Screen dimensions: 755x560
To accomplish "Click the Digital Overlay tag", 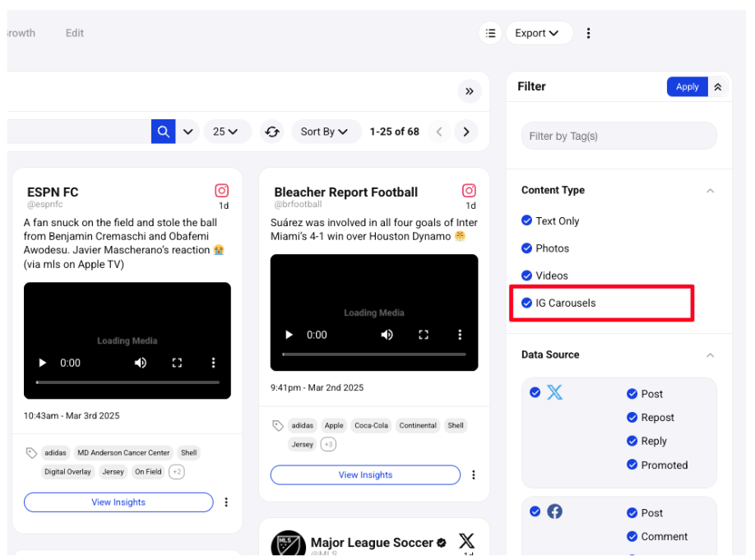I will [68, 472].
